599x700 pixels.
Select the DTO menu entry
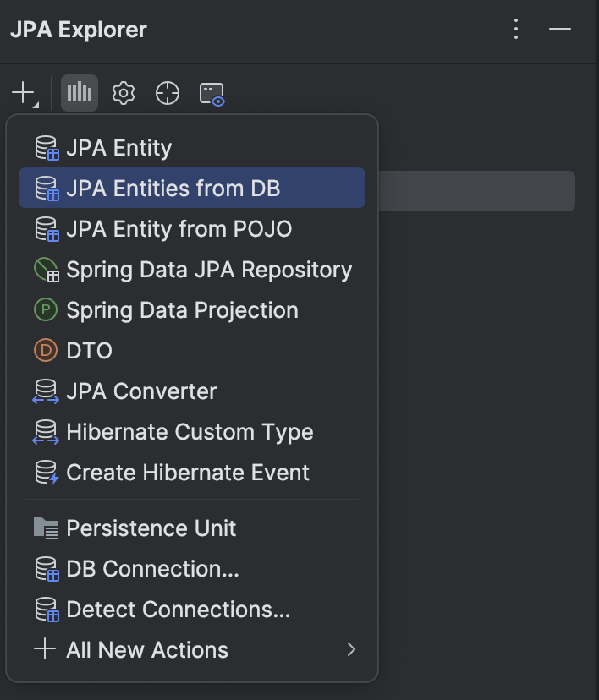192,351
